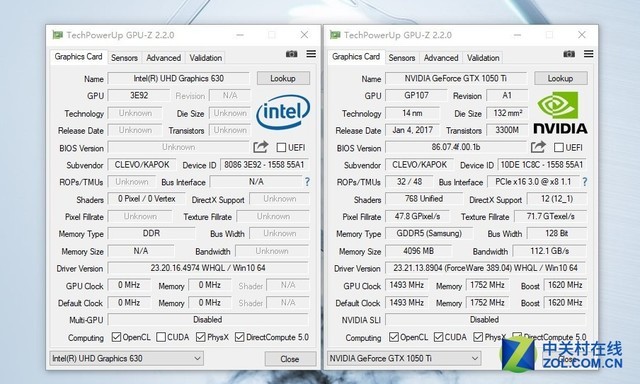Viewport: 640px width, 384px height.
Task: Select Graphics Card tab in NVIDIA window
Action: point(356,57)
